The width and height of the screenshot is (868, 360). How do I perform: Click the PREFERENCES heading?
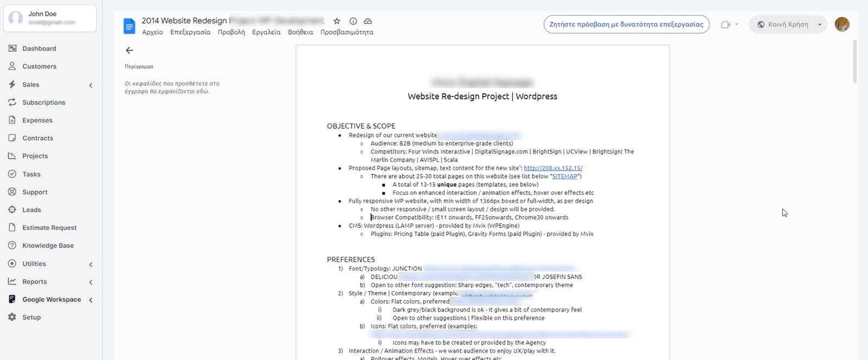tap(351, 260)
